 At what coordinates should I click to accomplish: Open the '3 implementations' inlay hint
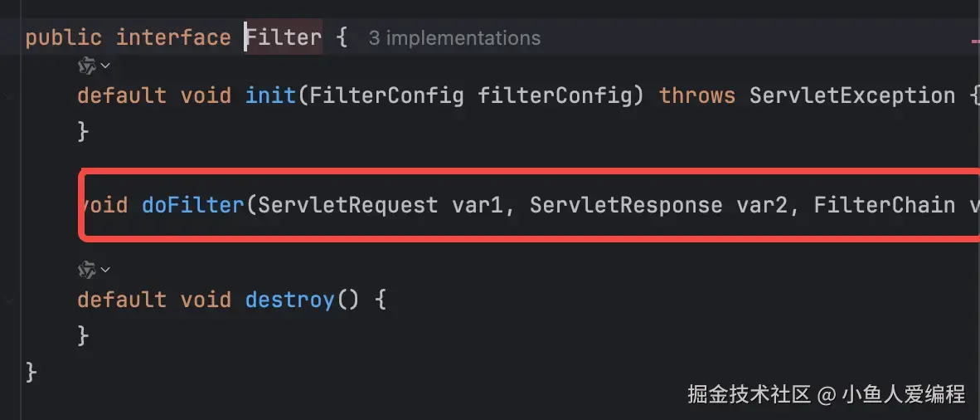(x=454, y=38)
